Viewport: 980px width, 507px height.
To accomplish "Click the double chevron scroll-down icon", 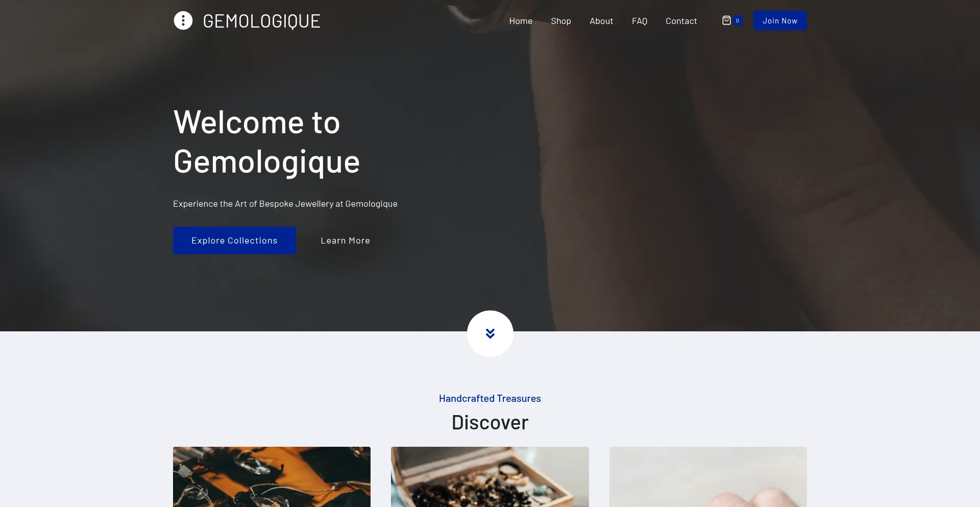I will (490, 333).
